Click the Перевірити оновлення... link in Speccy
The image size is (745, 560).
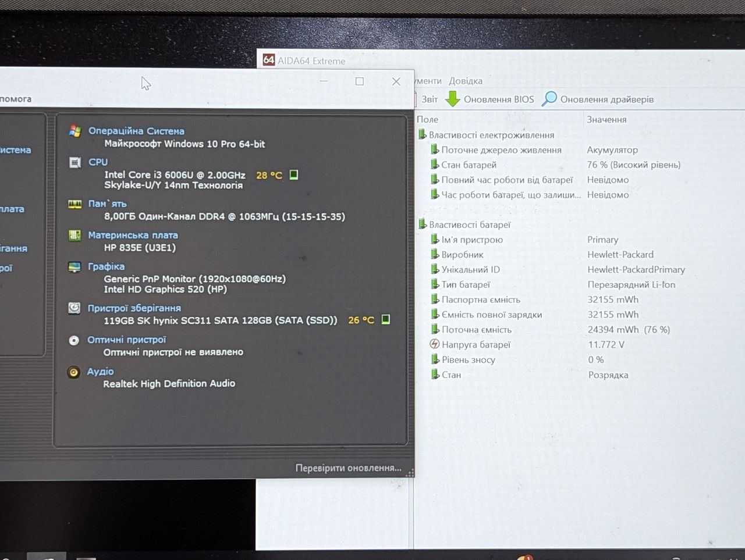click(349, 468)
